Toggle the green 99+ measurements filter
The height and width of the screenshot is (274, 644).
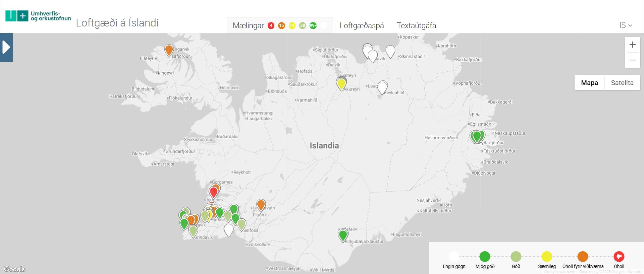(x=313, y=26)
